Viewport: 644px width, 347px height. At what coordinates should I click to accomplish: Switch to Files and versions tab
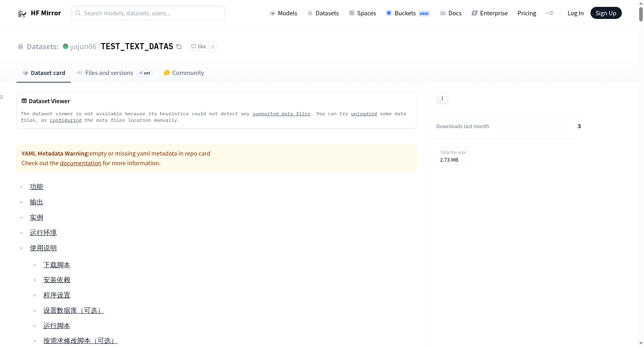(x=114, y=73)
